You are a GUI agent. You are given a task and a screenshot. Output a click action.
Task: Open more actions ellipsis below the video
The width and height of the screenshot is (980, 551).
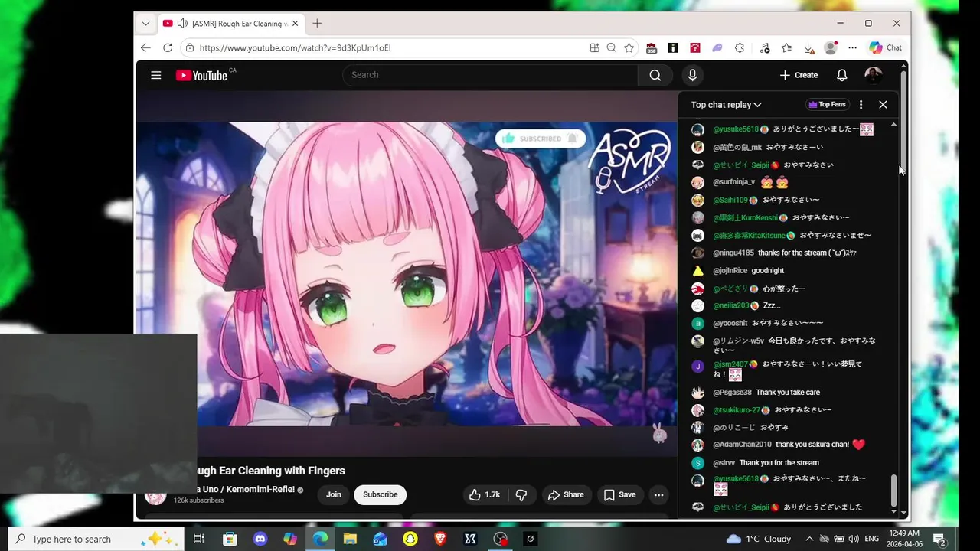(658, 494)
